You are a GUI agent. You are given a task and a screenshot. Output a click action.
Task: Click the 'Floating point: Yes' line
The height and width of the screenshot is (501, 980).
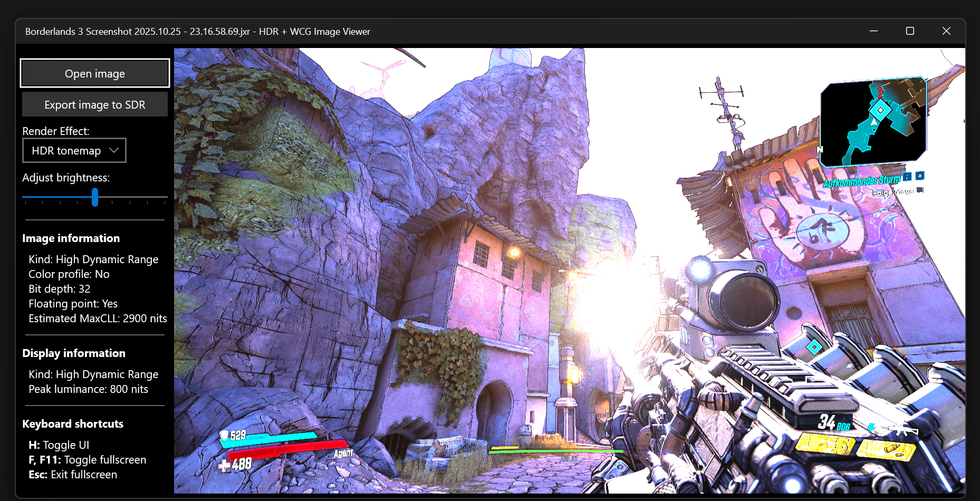pos(73,304)
